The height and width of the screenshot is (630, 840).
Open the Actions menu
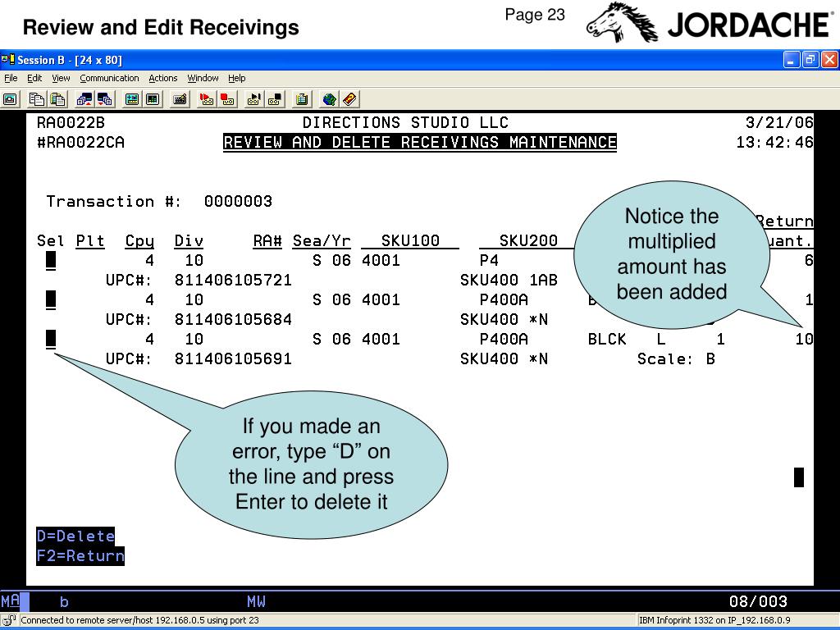(x=163, y=78)
